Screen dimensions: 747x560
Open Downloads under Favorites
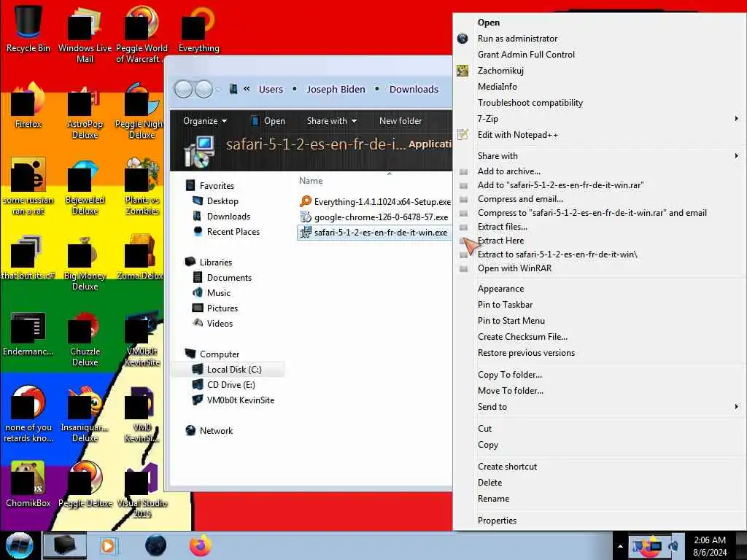click(x=222, y=216)
